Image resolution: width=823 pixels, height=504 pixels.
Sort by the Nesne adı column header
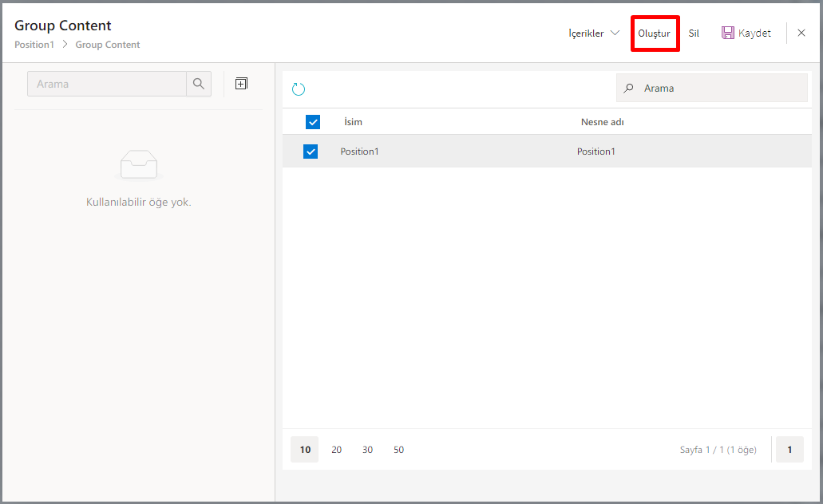602,122
